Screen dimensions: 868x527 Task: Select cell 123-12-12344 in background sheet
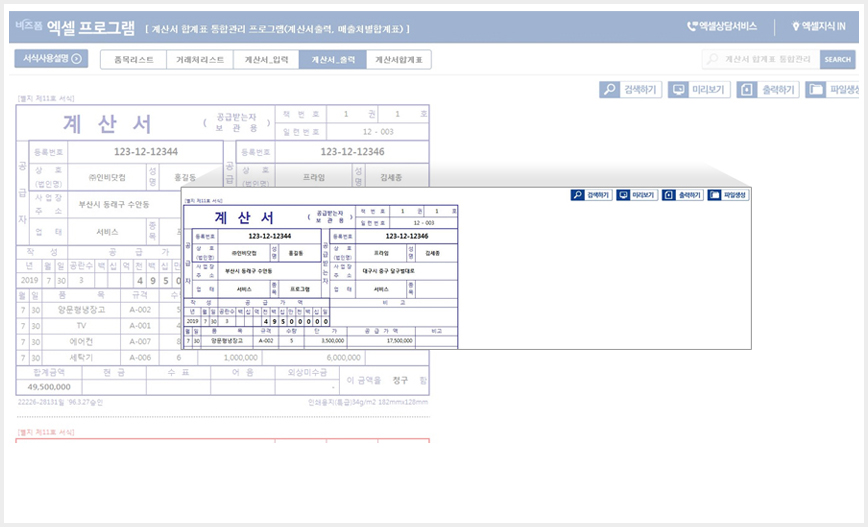[x=146, y=152]
